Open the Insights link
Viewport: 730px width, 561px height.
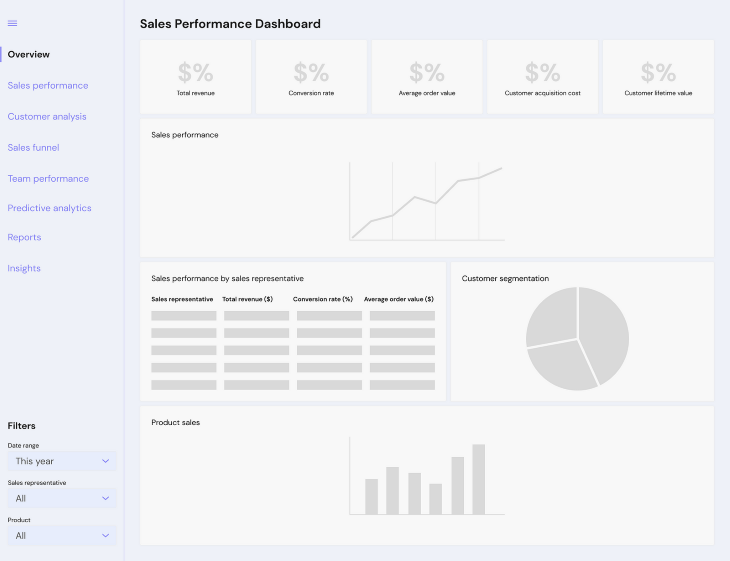(24, 268)
